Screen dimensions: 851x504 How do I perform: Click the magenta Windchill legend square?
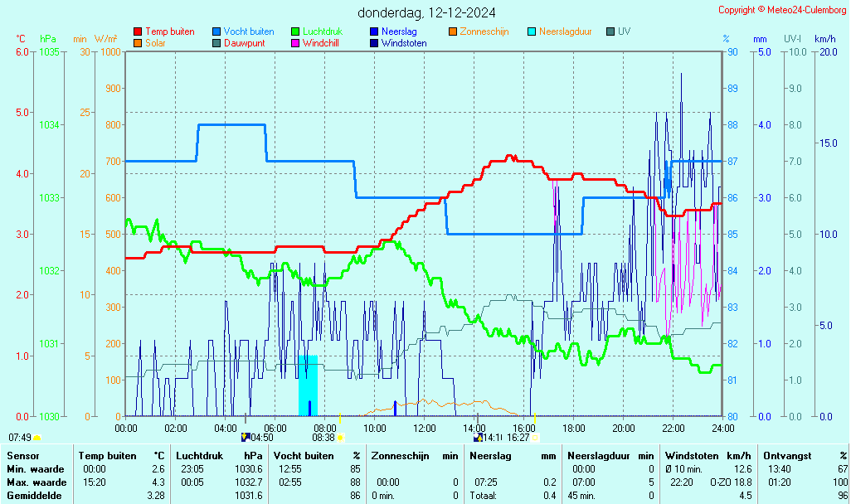click(295, 43)
